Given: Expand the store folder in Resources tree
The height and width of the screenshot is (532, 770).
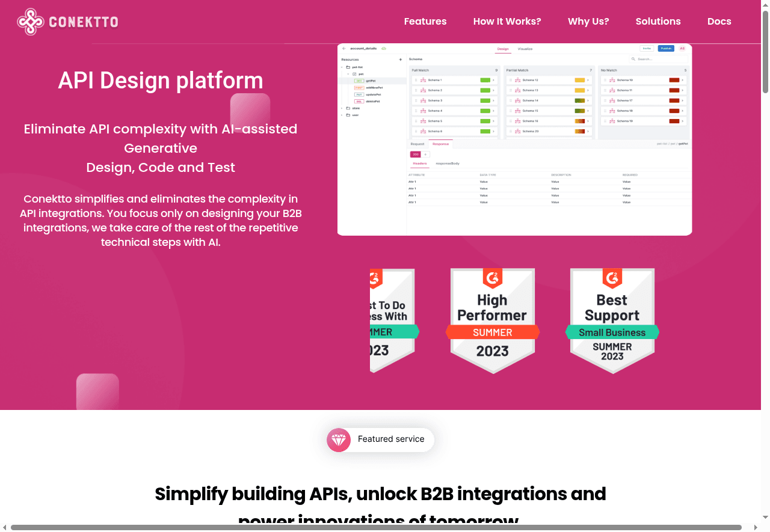Looking at the screenshot, I should [342, 108].
